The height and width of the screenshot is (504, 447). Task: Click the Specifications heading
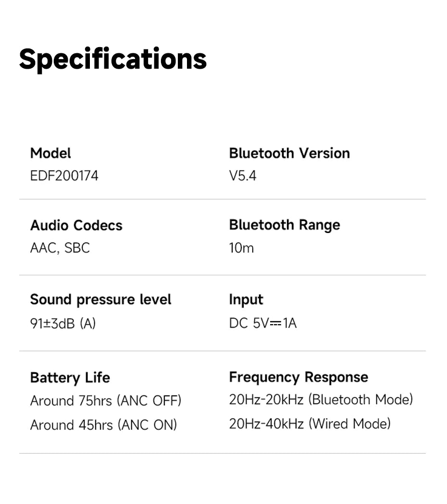coord(112,59)
